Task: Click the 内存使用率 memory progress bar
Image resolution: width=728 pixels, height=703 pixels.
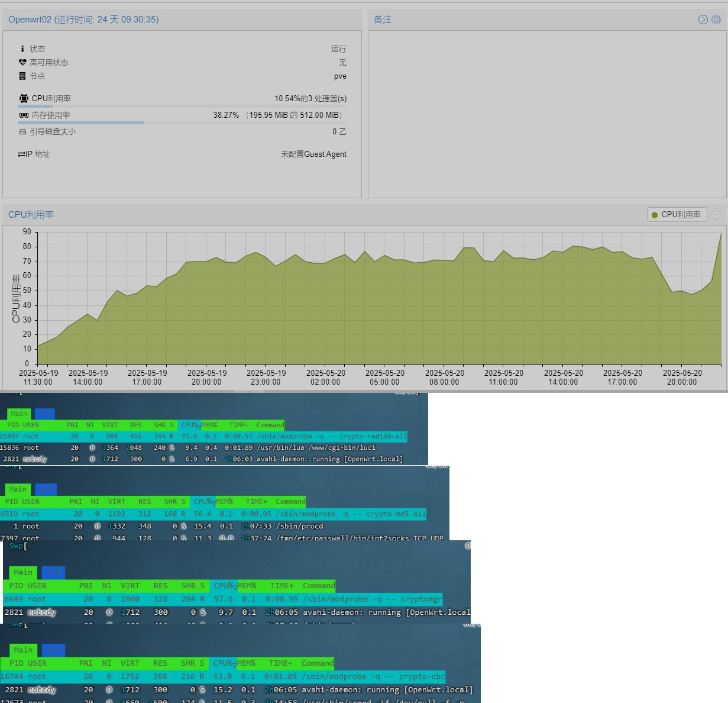Action: tap(182, 123)
